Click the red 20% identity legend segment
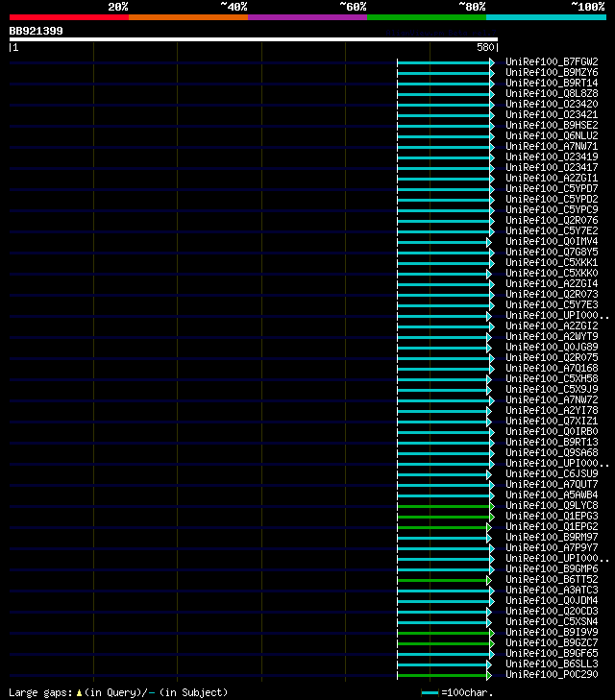 [69, 17]
